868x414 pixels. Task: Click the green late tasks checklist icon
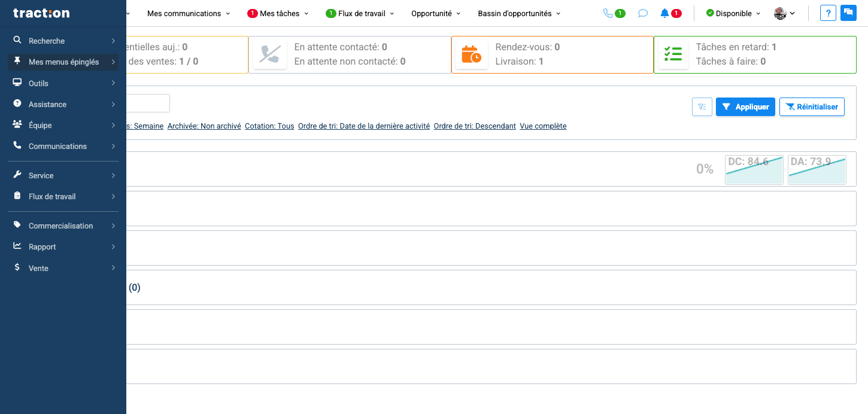tap(673, 54)
